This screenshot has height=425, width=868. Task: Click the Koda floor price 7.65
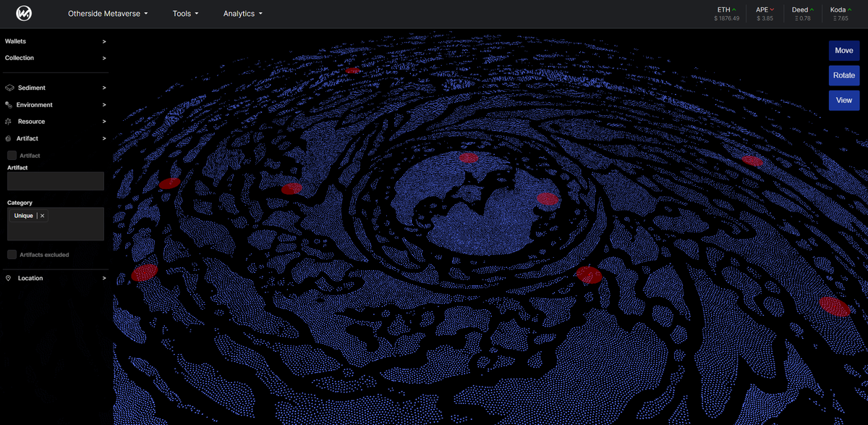pos(841,19)
